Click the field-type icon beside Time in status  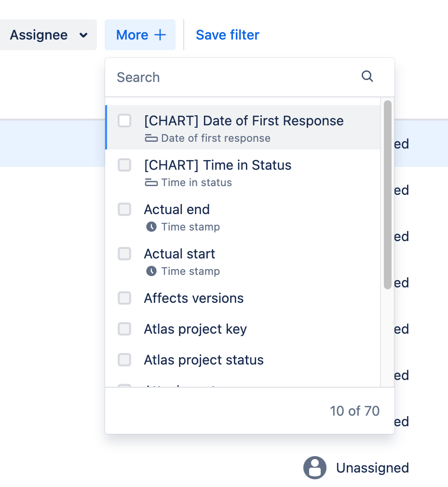pyautogui.click(x=151, y=183)
